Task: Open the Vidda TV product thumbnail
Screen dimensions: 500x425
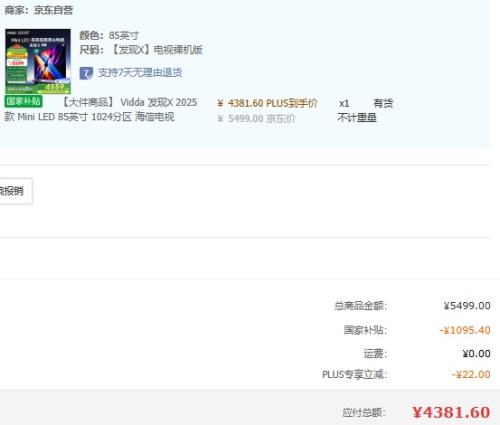Action: [38, 61]
